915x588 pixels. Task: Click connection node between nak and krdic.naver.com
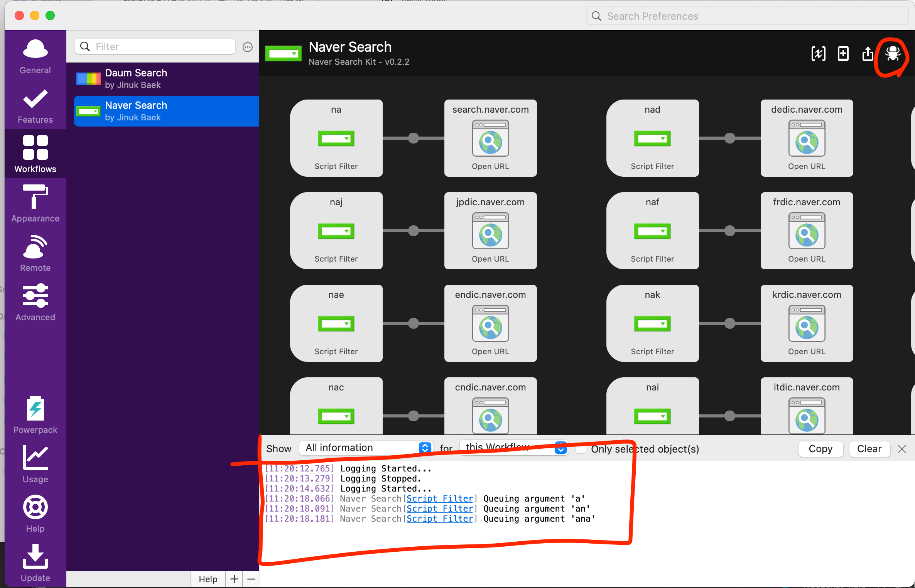point(730,323)
